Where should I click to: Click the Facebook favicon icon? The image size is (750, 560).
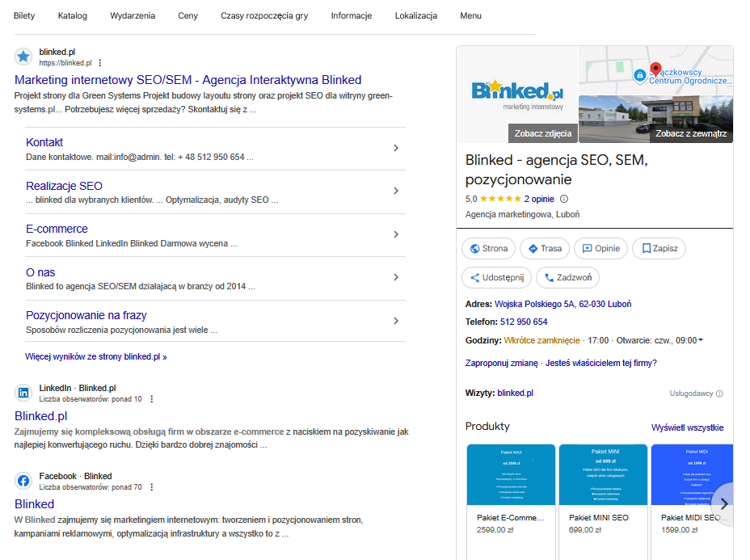[24, 481]
